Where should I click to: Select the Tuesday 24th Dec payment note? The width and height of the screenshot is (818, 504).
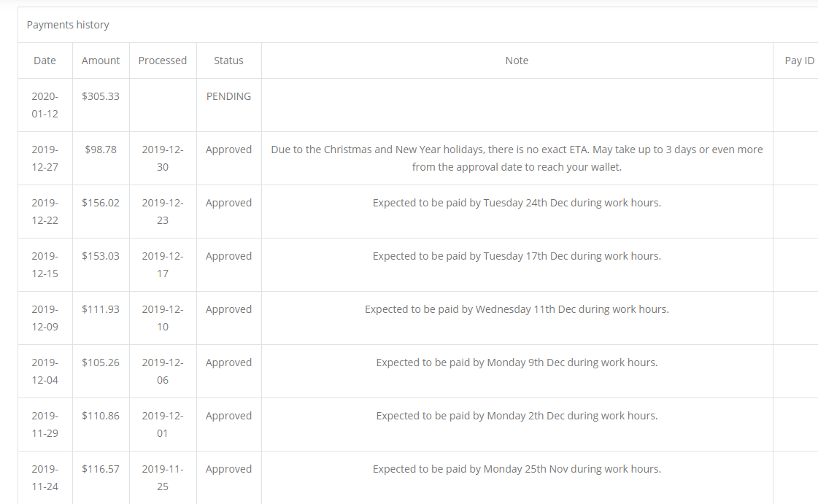(517, 203)
